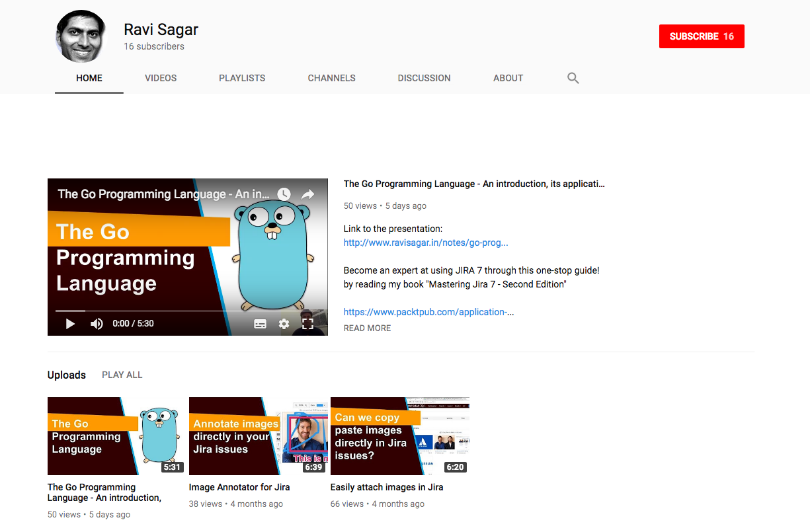Click '38 views • 4 months ago' text
Viewport: 810px width, 532px height.
236,504
